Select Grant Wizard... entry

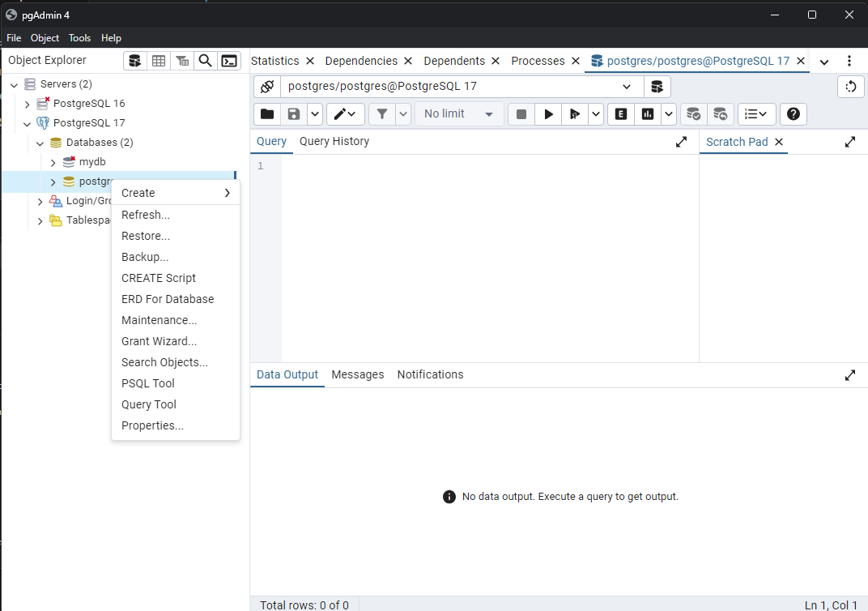(x=176, y=340)
